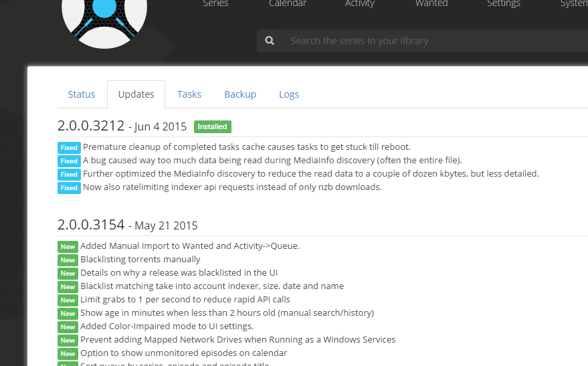588x366 pixels.
Task: Click the 2.0.0.3212 version heading
Action: (x=91, y=126)
